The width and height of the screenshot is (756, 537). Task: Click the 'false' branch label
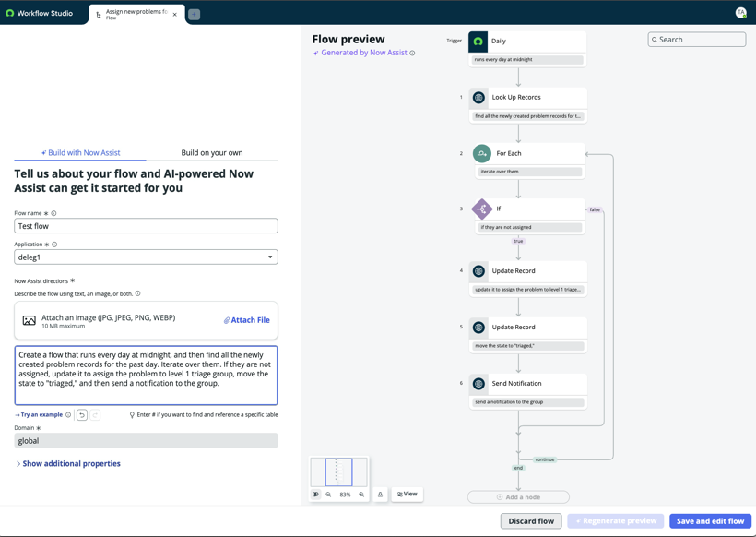tap(595, 209)
